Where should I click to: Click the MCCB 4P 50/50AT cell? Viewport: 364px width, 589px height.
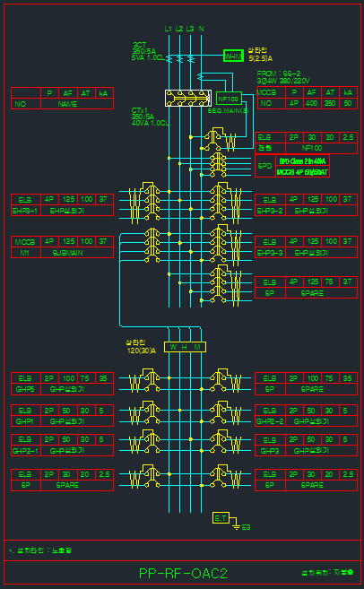point(302,171)
